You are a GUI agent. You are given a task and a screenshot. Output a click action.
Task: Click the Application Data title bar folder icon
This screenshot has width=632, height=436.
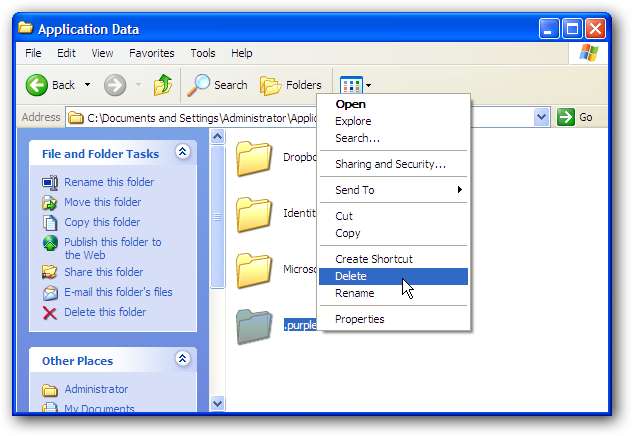coord(25,28)
